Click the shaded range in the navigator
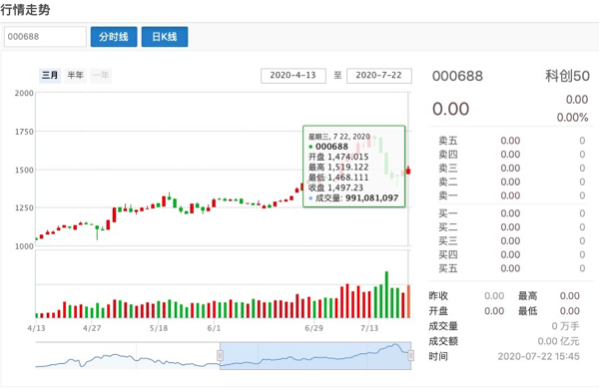 click(x=315, y=356)
